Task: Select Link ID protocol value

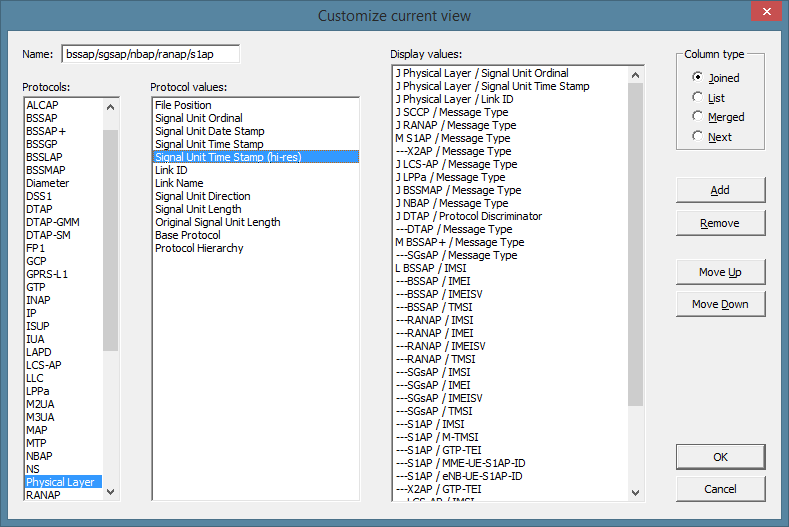Action: coord(256,170)
